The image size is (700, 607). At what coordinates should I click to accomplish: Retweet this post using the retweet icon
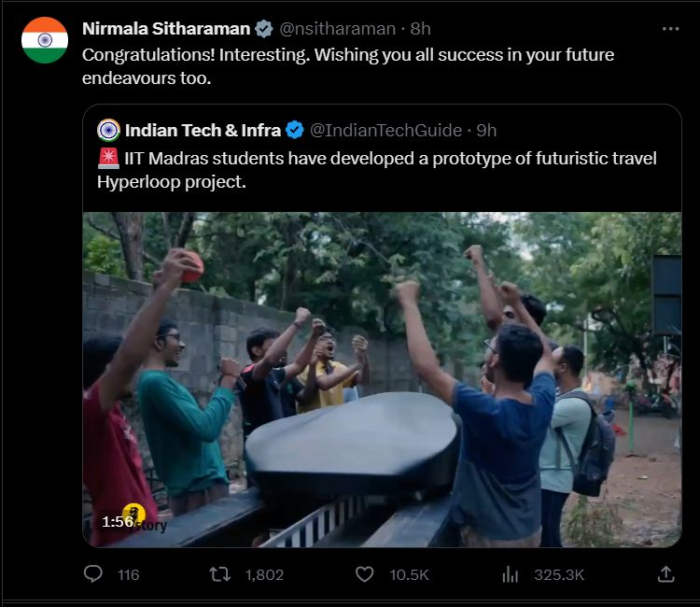coord(220,574)
